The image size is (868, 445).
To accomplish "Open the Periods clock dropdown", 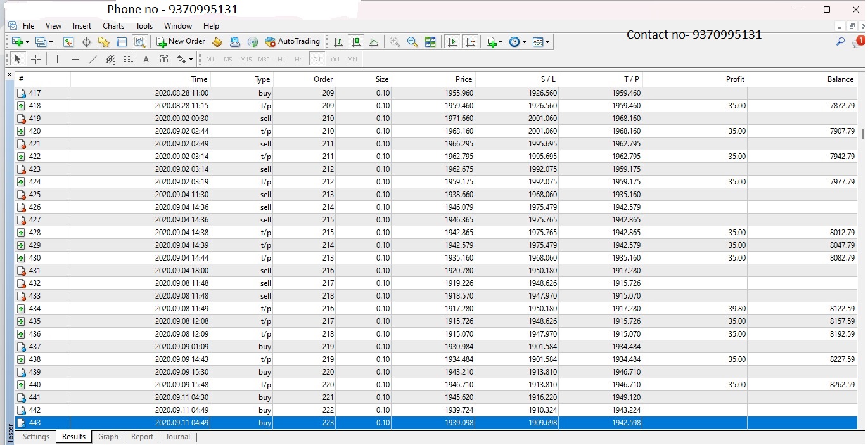I will click(517, 42).
